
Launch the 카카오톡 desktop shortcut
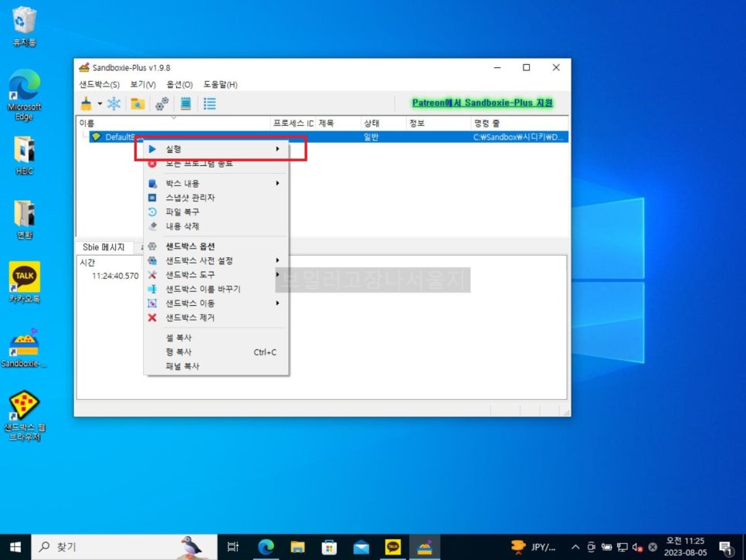point(24,283)
